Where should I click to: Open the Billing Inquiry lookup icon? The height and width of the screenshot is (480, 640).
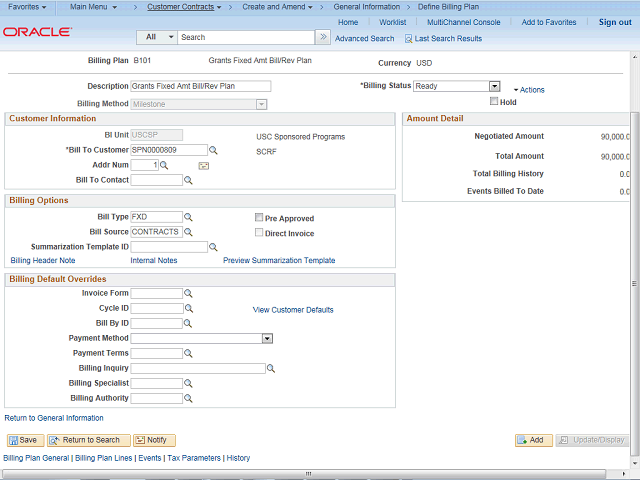tap(271, 368)
